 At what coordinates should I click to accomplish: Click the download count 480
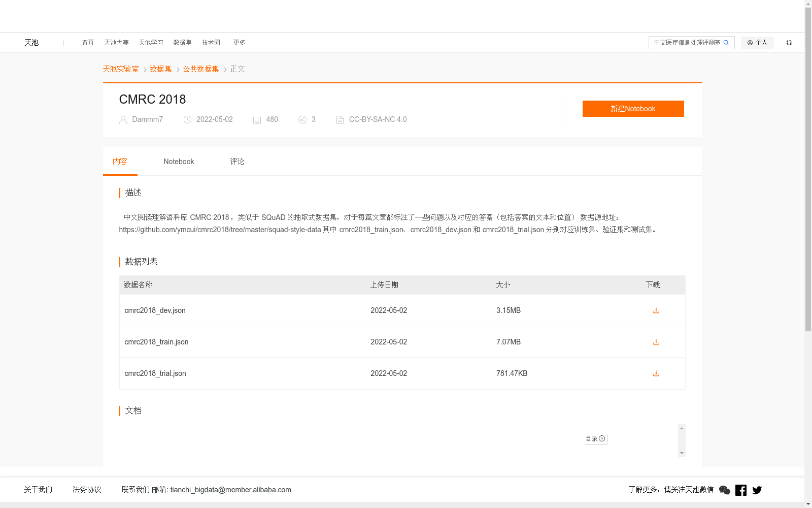click(x=272, y=119)
